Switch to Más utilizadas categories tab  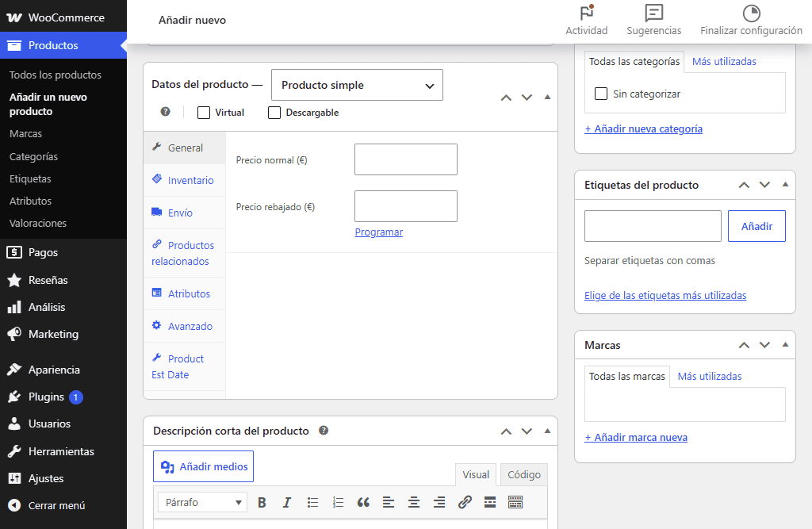click(724, 62)
